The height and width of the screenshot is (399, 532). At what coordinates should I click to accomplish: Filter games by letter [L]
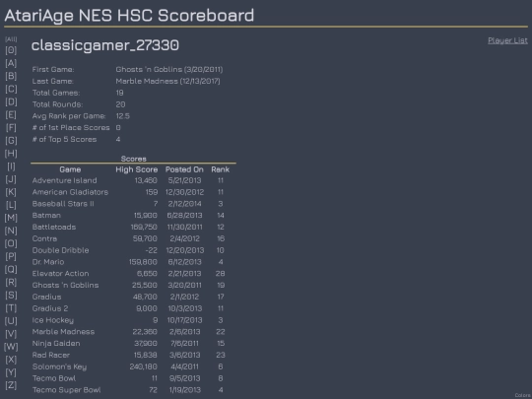click(x=11, y=205)
